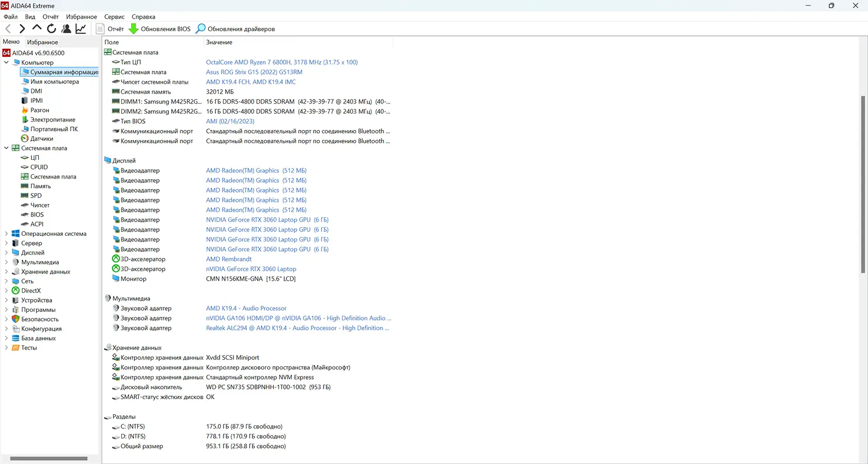Image resolution: width=868 pixels, height=464 pixels.
Task: Click the horizontal scrollbar of the tree panel
Action: pyautogui.click(x=49, y=459)
